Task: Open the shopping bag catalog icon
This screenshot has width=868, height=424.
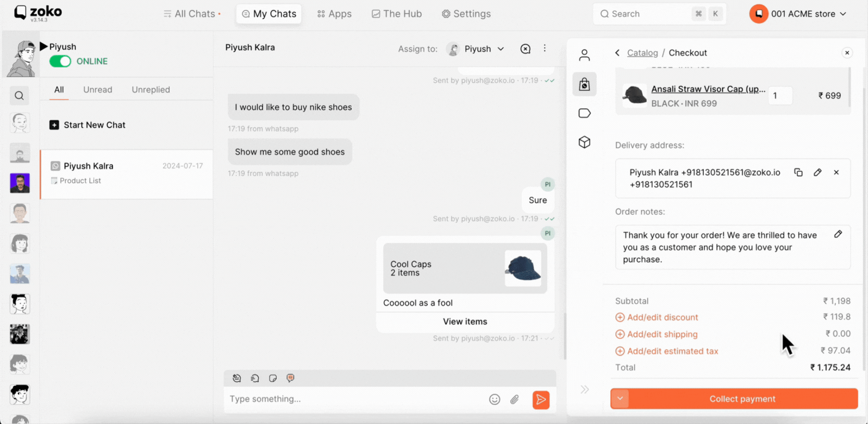Action: (584, 84)
